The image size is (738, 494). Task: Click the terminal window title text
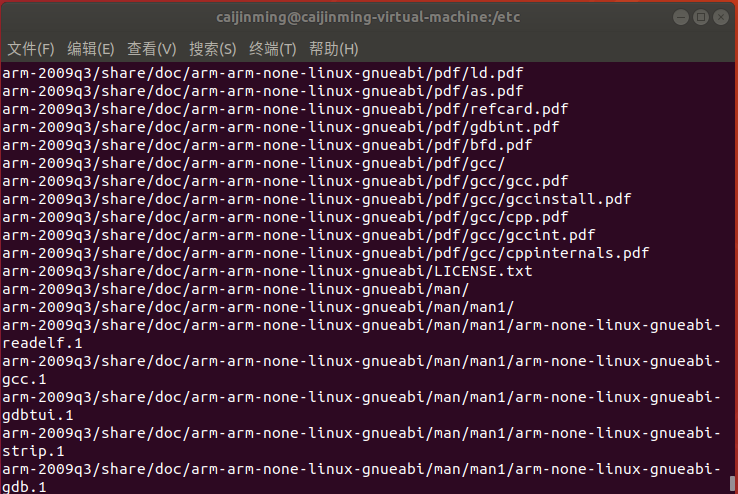[x=368, y=17]
